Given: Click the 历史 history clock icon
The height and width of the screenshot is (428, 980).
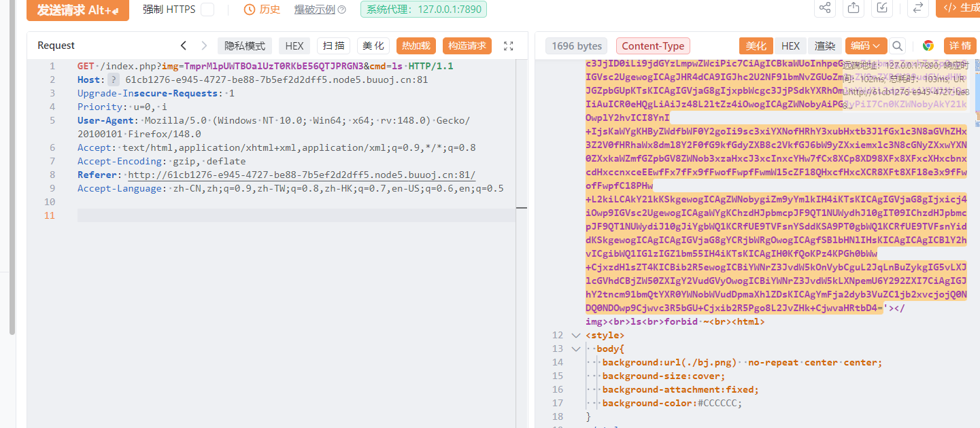Looking at the screenshot, I should coord(250,10).
